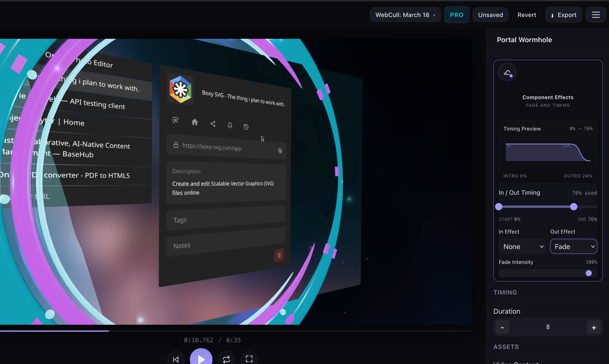The width and height of the screenshot is (609, 364).
Task: Open the WebCull: March 18 project dropdown
Action: (x=405, y=15)
